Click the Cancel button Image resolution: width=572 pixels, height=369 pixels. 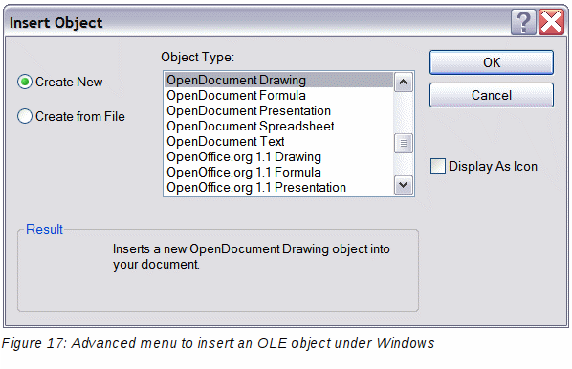pyautogui.click(x=491, y=95)
